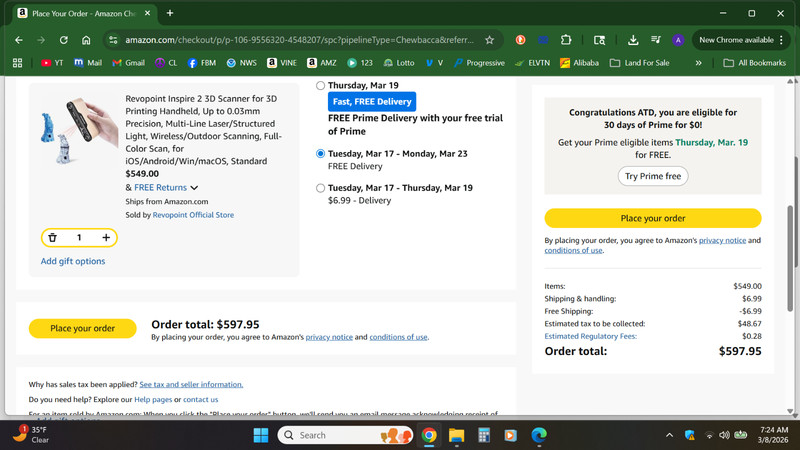This screenshot has width=800, height=450.
Task: Open the browser home page
Action: 86,40
